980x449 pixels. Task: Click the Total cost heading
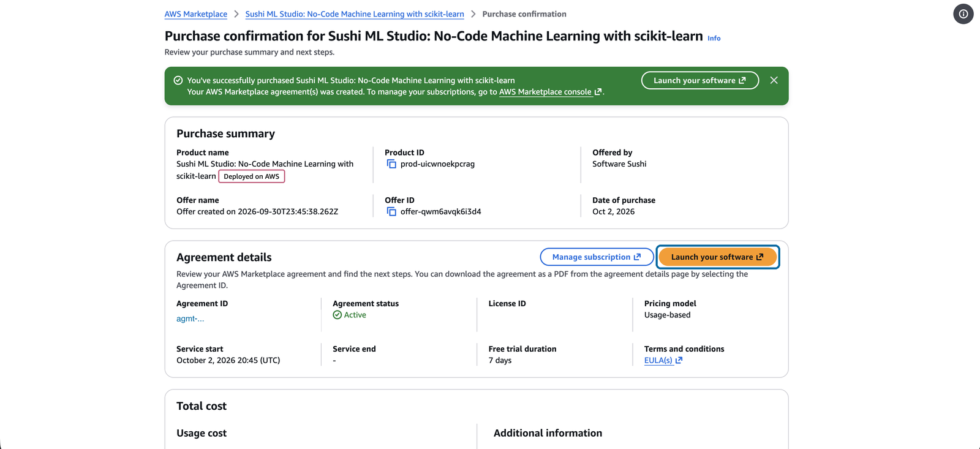pyautogui.click(x=202, y=406)
